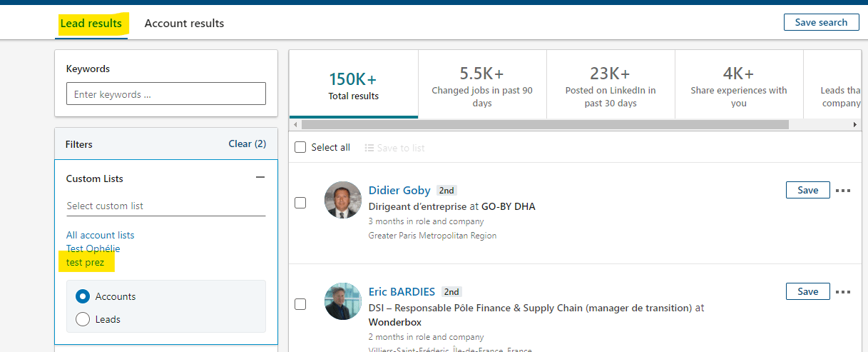Image resolution: width=868 pixels, height=352 pixels.
Task: Clear the two applied filters
Action: [x=247, y=144]
